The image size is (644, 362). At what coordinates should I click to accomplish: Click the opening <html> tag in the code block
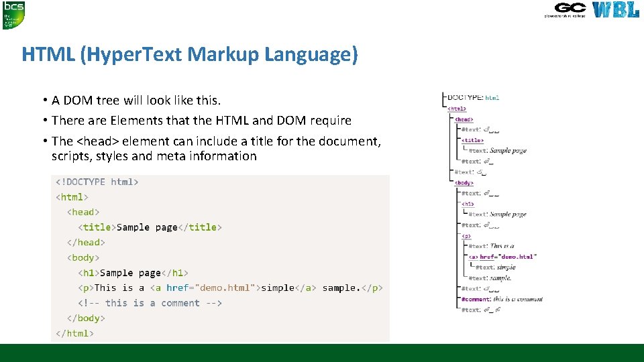pyautogui.click(x=72, y=197)
